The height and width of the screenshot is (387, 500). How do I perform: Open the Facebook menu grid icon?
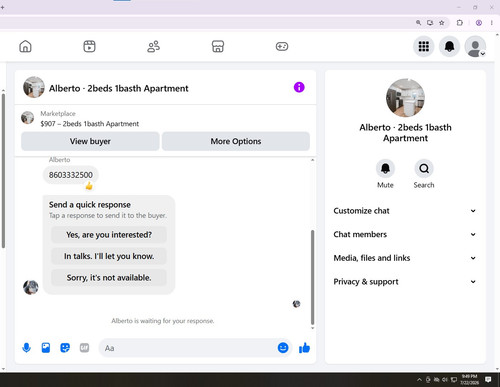424,46
